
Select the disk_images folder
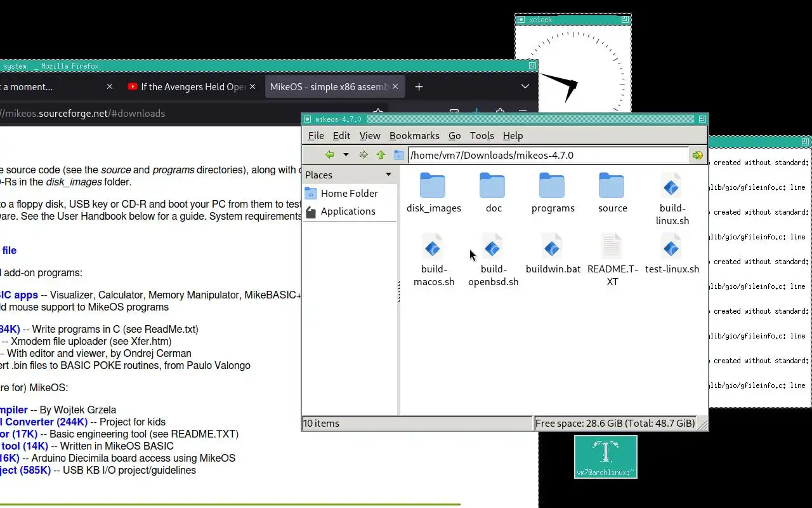pos(434,193)
